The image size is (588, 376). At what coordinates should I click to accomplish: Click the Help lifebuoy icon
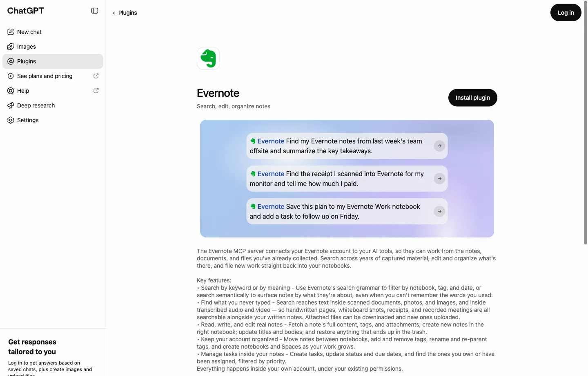(11, 91)
